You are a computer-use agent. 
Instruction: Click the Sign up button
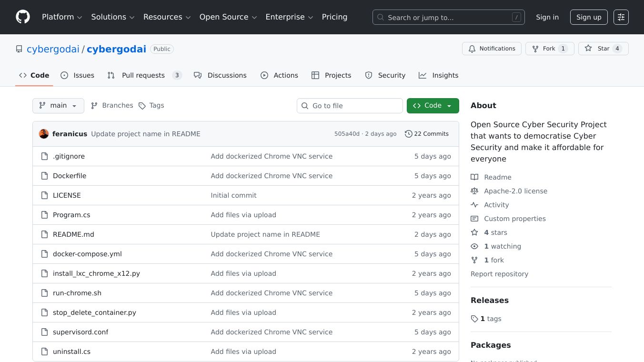click(589, 17)
